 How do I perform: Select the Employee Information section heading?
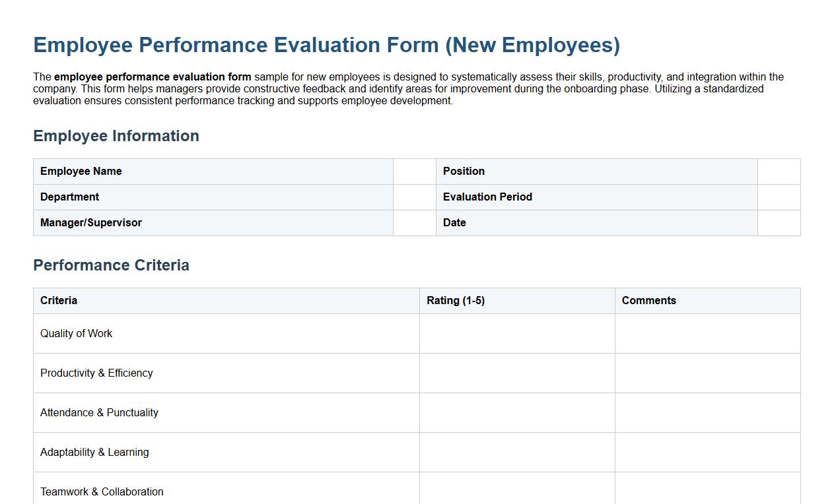[x=116, y=136]
